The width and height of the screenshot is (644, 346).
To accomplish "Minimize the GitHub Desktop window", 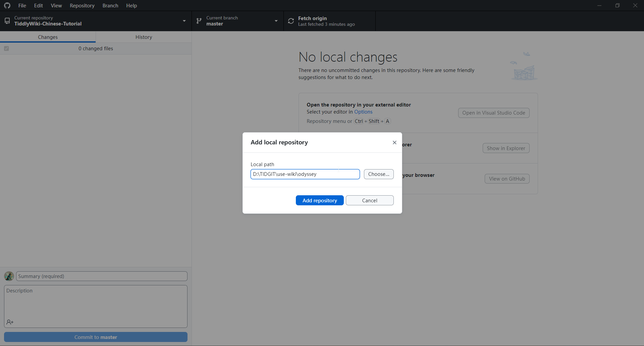I will pos(599,5).
